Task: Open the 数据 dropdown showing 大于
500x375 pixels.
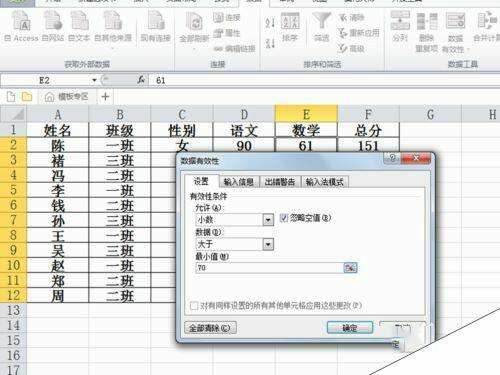Action: pyautogui.click(x=268, y=244)
